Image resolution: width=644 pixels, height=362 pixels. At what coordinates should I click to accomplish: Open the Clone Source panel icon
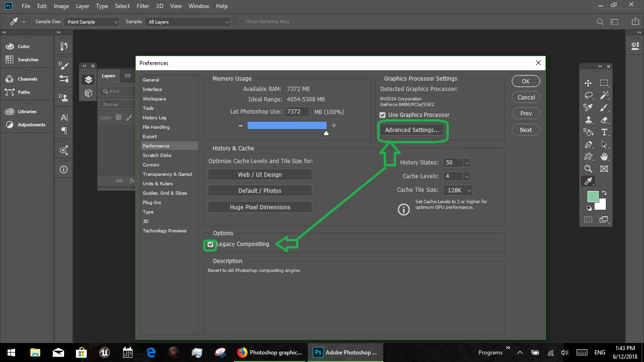pyautogui.click(x=64, y=98)
